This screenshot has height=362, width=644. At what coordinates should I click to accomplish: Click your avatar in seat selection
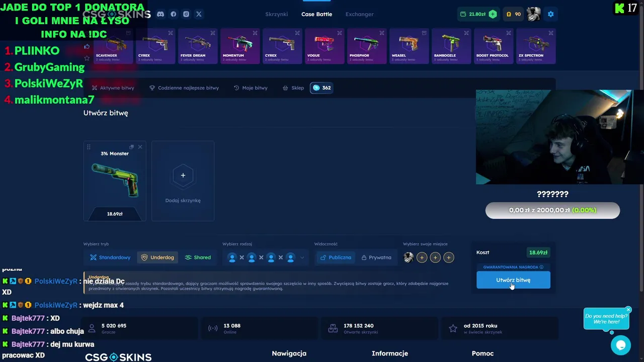tap(409, 257)
